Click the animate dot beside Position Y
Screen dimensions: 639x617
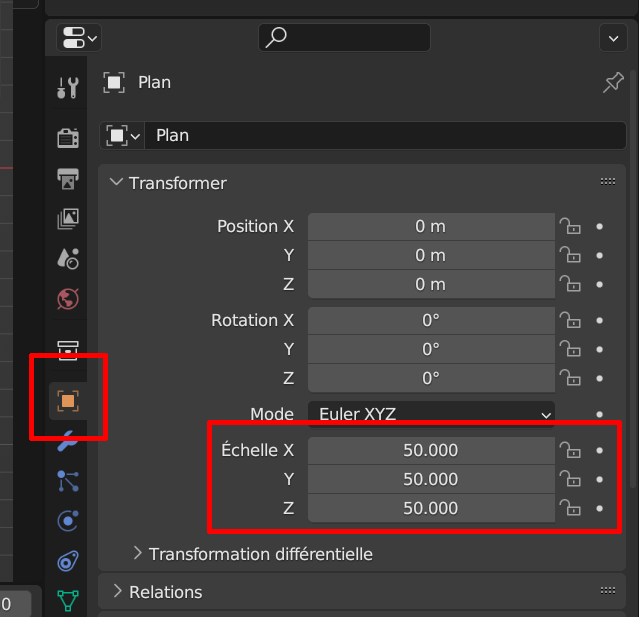pos(599,255)
